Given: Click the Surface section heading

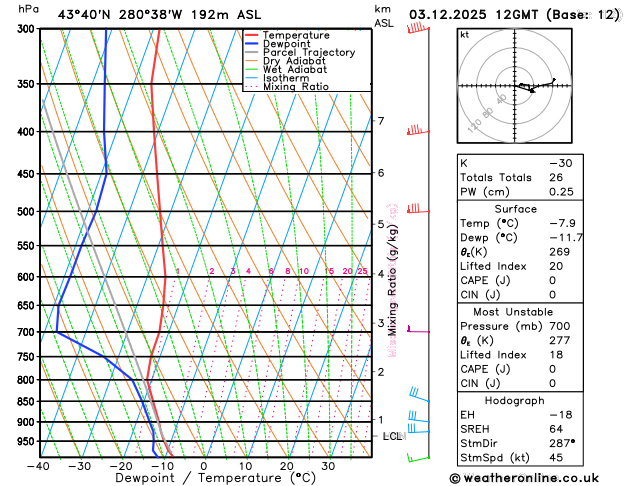Looking at the screenshot, I should (x=515, y=209).
